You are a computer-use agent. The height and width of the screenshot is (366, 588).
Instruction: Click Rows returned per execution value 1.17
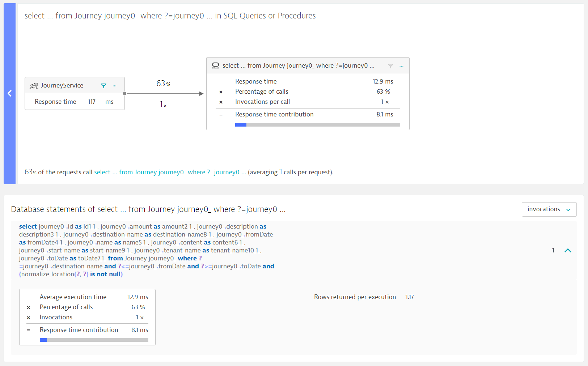409,297
